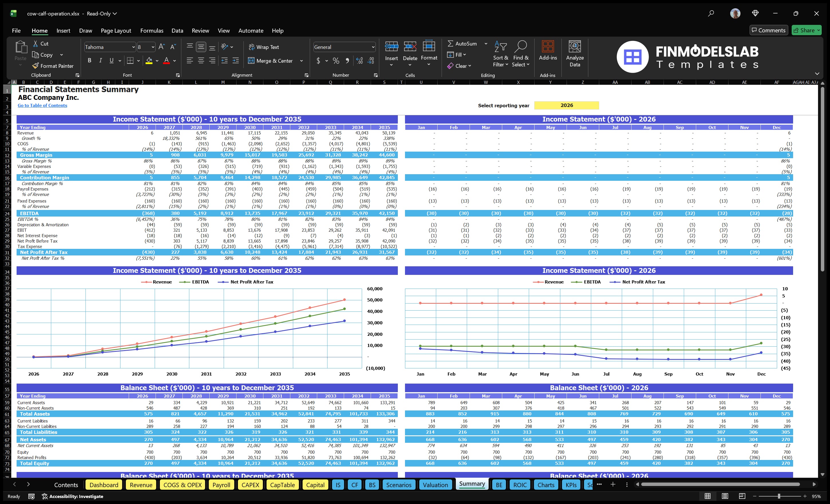Screen dimensions: 830x504
Task: Toggle italic formatting
Action: [100, 60]
